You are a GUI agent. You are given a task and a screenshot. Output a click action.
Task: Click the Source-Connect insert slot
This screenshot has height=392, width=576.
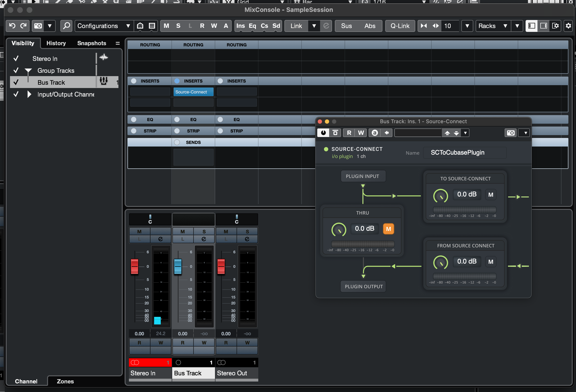point(193,92)
